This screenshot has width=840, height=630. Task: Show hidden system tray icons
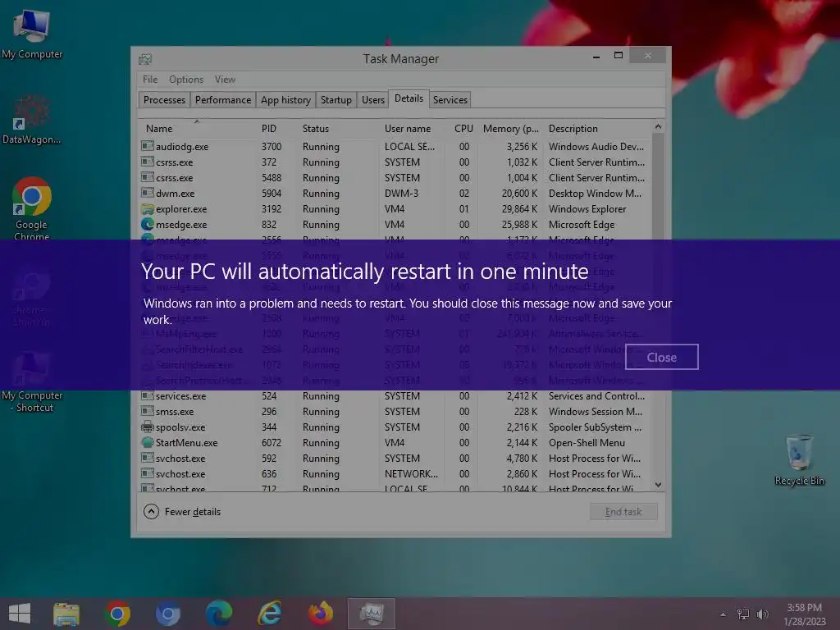(724, 614)
